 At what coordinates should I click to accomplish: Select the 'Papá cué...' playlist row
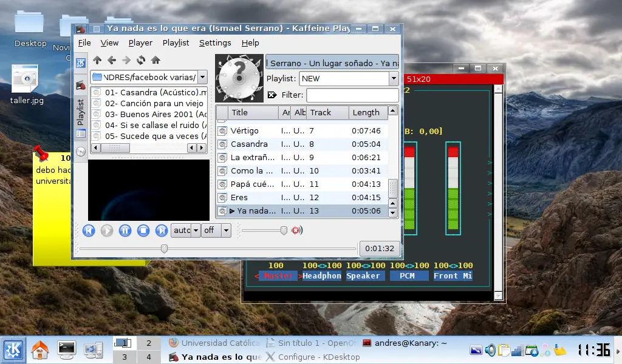pos(302,184)
